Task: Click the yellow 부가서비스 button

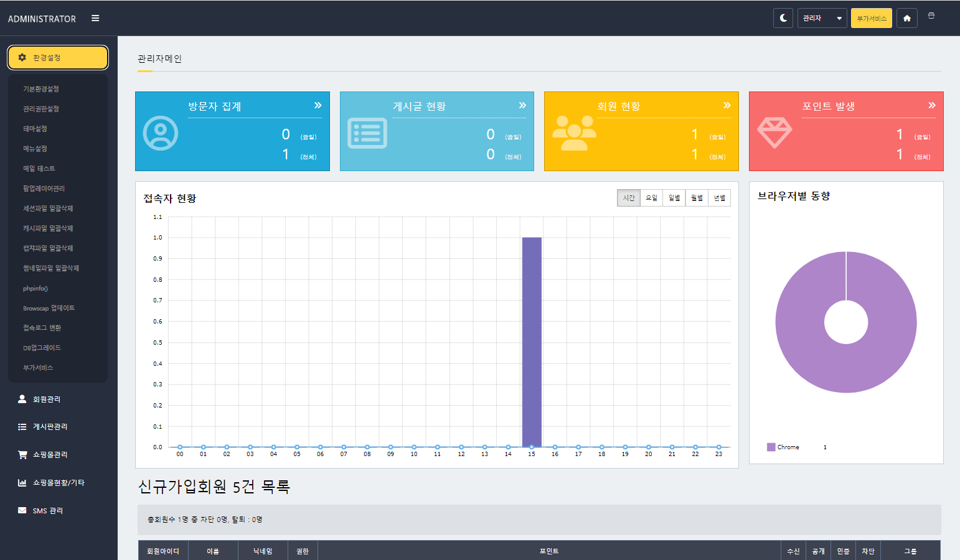Action: pyautogui.click(x=871, y=18)
